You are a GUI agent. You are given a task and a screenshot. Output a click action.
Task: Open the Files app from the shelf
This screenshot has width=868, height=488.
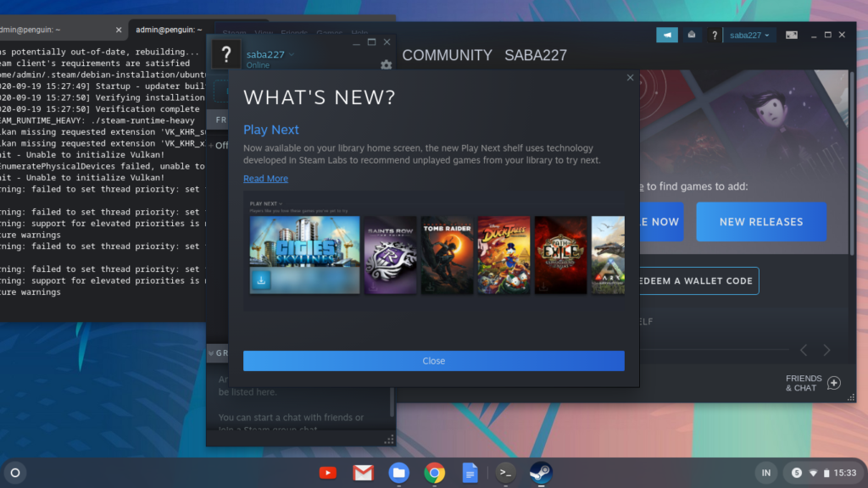tap(398, 473)
